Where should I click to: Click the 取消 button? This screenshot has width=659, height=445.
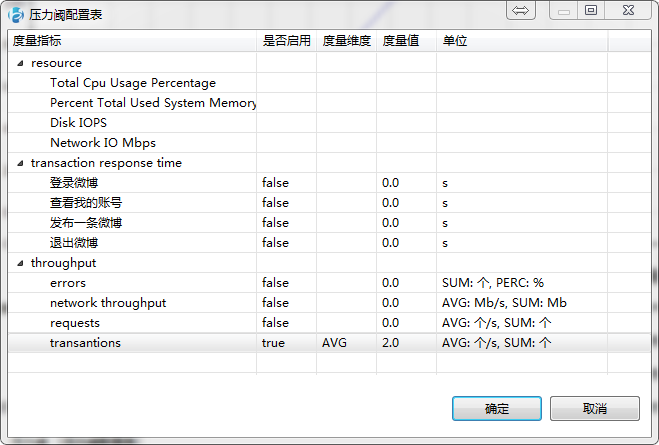(595, 408)
